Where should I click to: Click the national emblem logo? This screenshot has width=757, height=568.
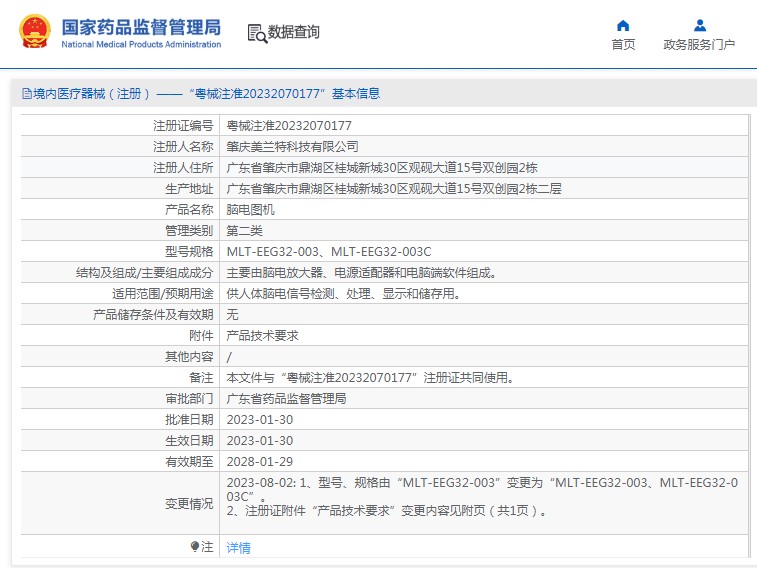pyautogui.click(x=35, y=31)
